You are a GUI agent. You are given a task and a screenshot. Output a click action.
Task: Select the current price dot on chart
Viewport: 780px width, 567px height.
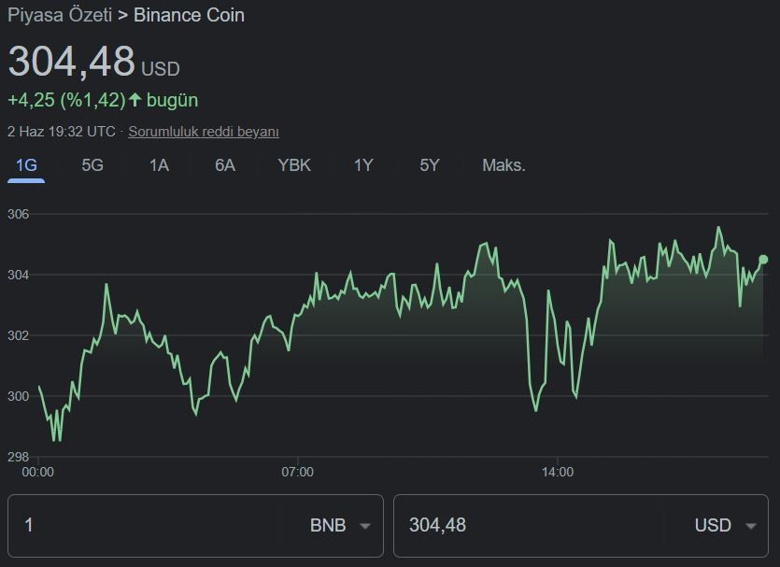coord(764,259)
